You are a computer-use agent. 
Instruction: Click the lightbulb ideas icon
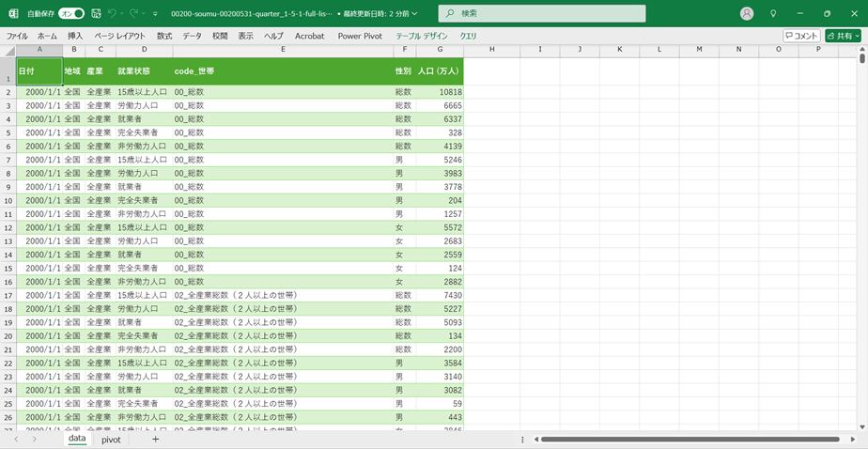773,14
